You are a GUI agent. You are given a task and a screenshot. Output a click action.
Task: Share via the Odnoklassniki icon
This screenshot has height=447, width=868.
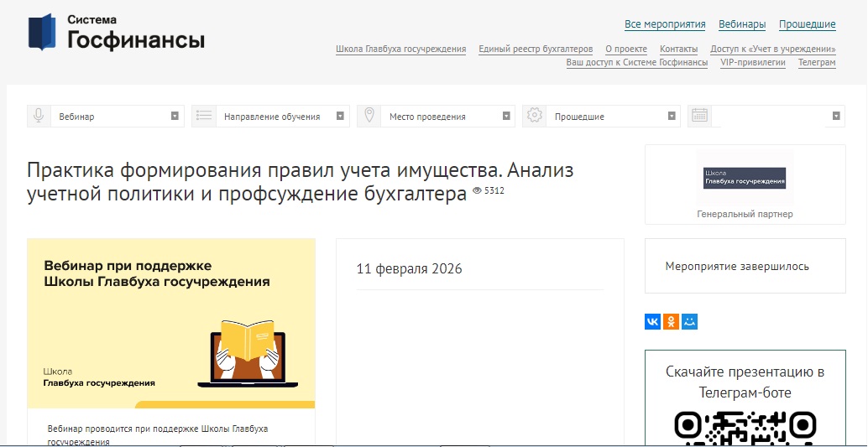click(x=671, y=321)
